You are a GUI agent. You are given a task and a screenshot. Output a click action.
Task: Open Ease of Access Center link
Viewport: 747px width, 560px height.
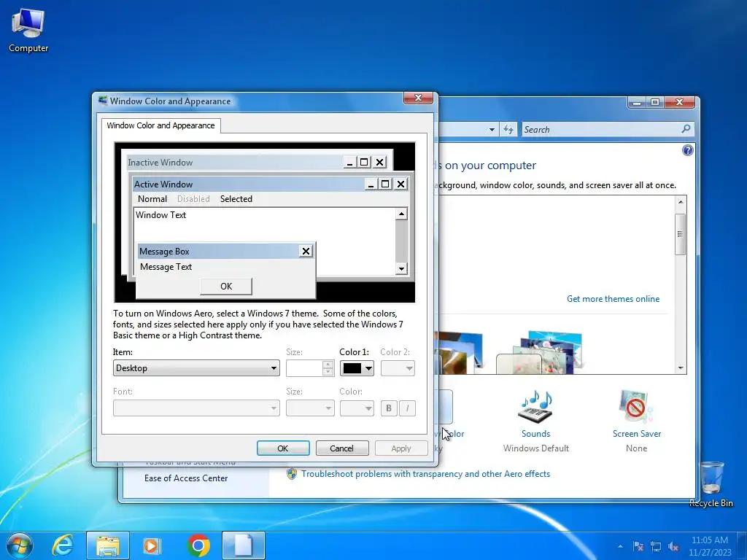click(186, 478)
